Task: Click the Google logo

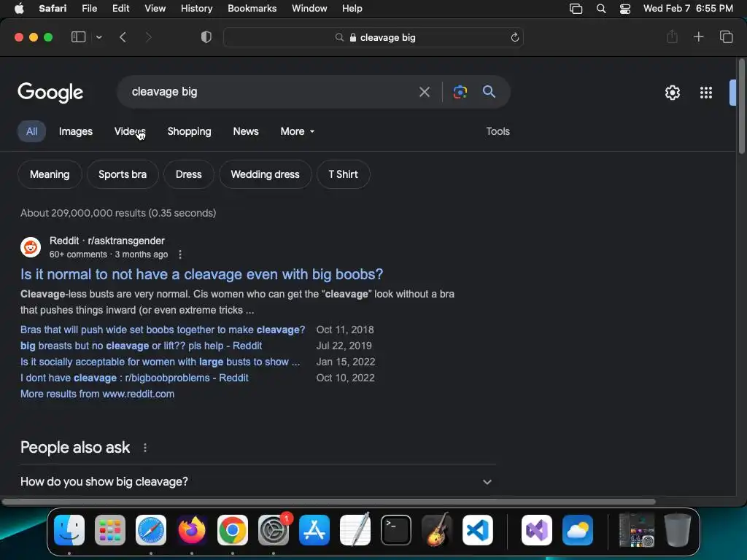Action: pos(50,93)
